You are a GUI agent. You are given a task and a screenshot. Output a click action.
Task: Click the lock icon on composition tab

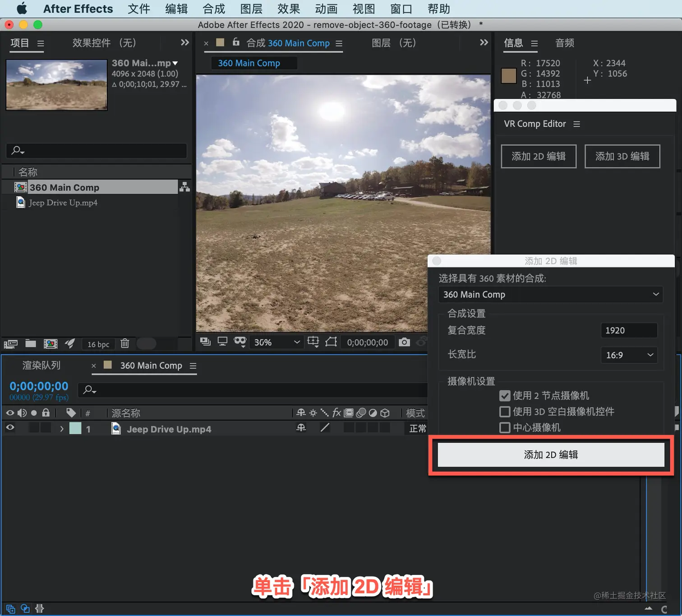point(236,42)
